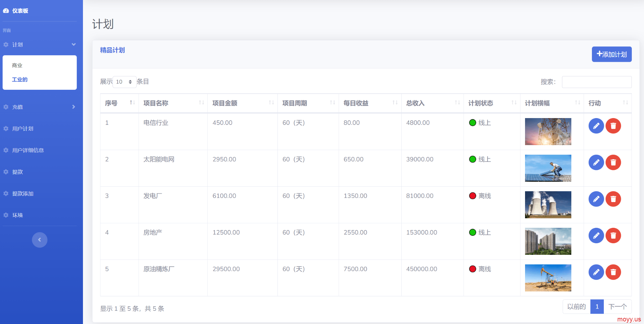Open 仪表板 dashboard link
The image size is (644, 324).
tap(20, 11)
